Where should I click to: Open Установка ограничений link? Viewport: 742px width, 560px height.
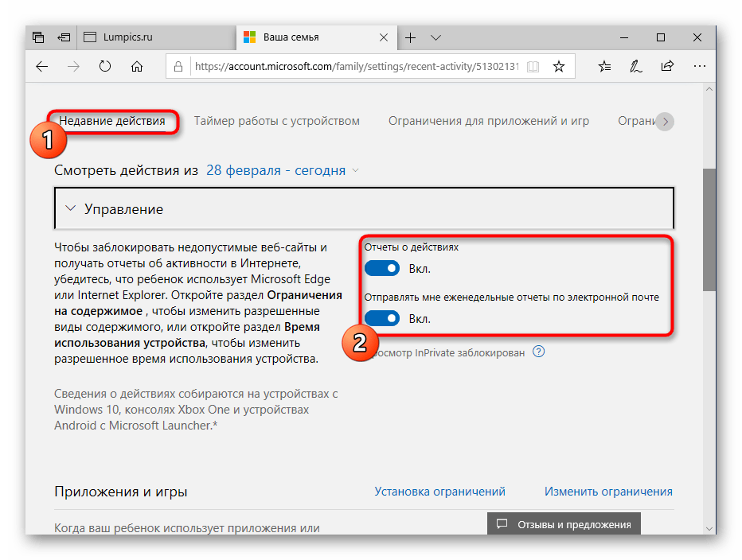(x=439, y=492)
